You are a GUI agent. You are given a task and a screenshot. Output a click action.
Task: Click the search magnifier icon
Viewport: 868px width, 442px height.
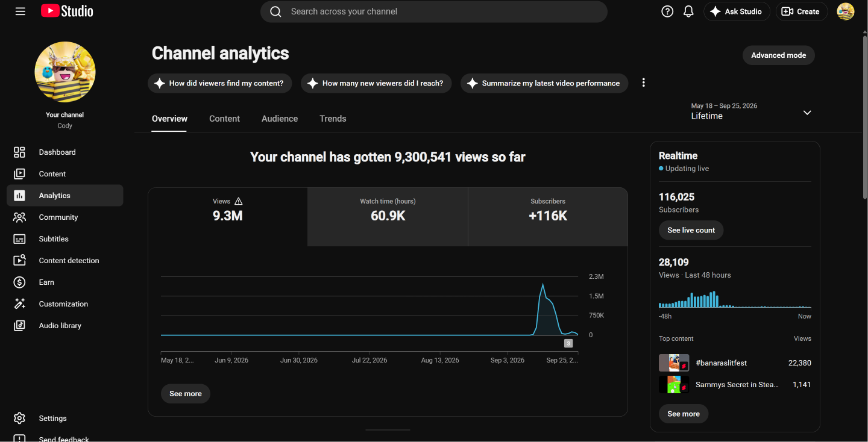(275, 11)
